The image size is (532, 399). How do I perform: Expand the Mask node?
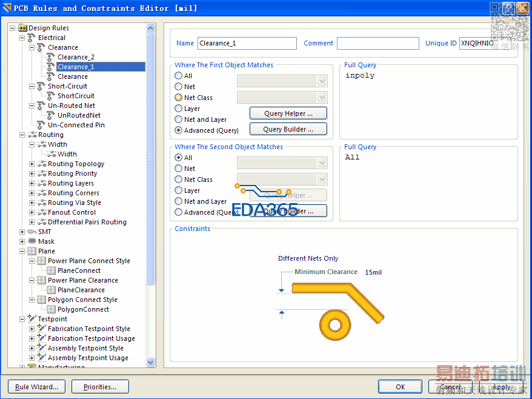pos(22,241)
